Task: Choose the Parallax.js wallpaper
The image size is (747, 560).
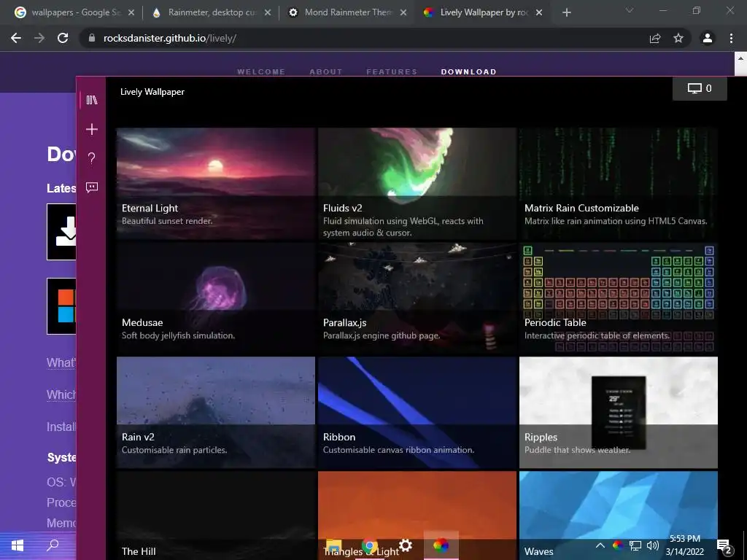Action: pos(417,298)
